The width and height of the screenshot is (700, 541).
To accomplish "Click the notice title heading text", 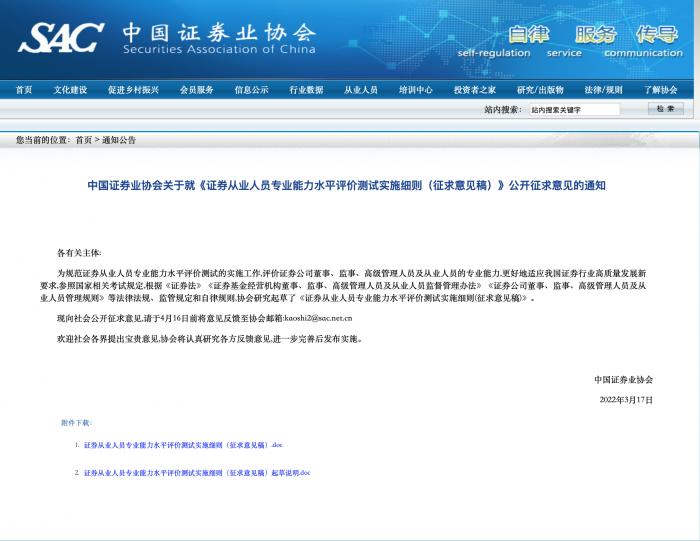I will (x=346, y=185).
